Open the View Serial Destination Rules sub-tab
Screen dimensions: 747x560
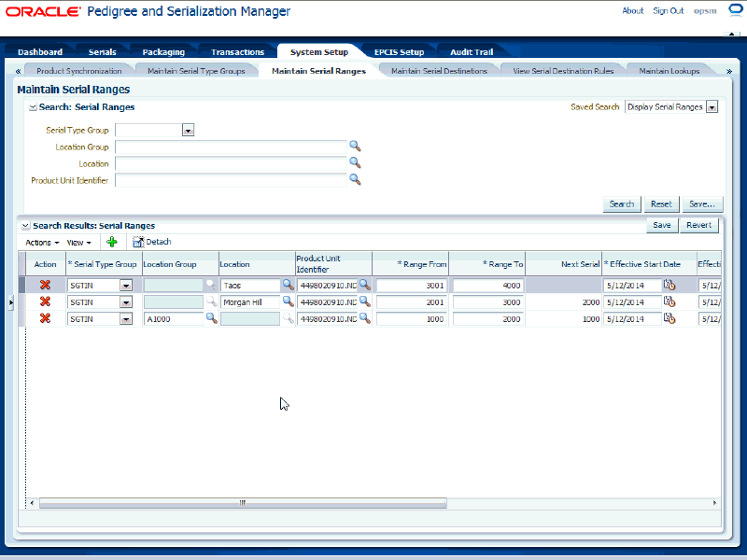(x=563, y=71)
